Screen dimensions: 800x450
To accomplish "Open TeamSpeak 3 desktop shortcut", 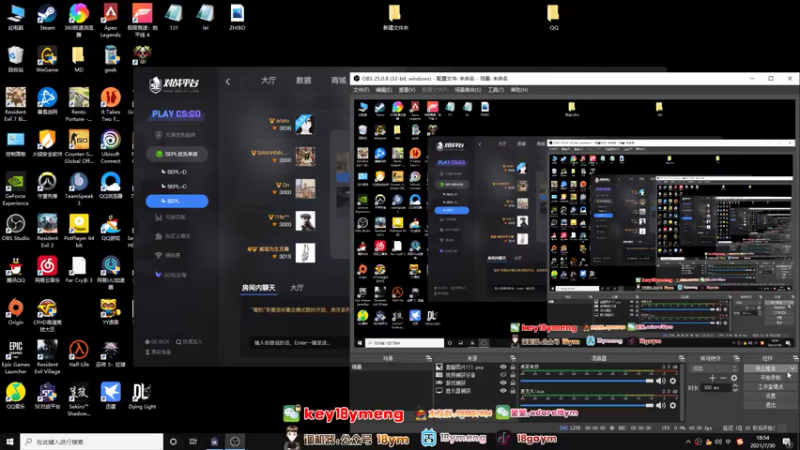I will click(x=79, y=189).
